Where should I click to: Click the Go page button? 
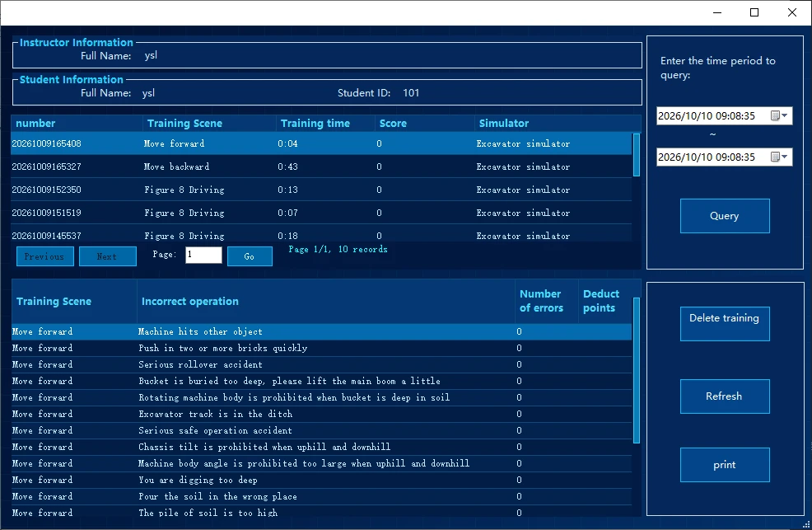coord(250,256)
